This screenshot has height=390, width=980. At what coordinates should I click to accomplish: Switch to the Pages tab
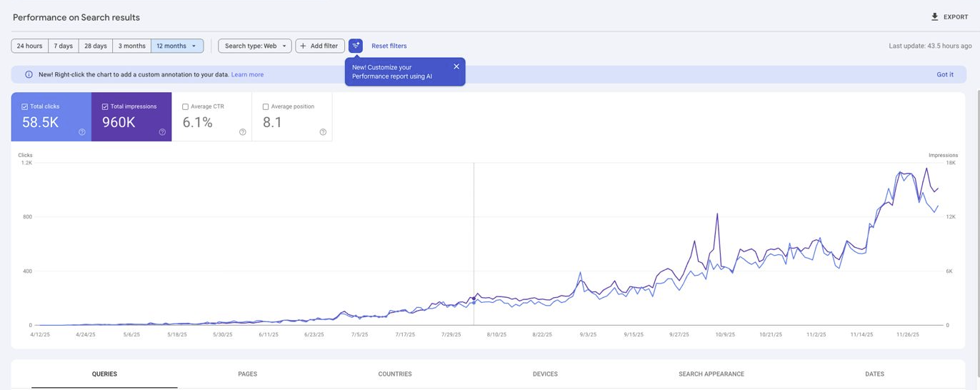pos(247,374)
